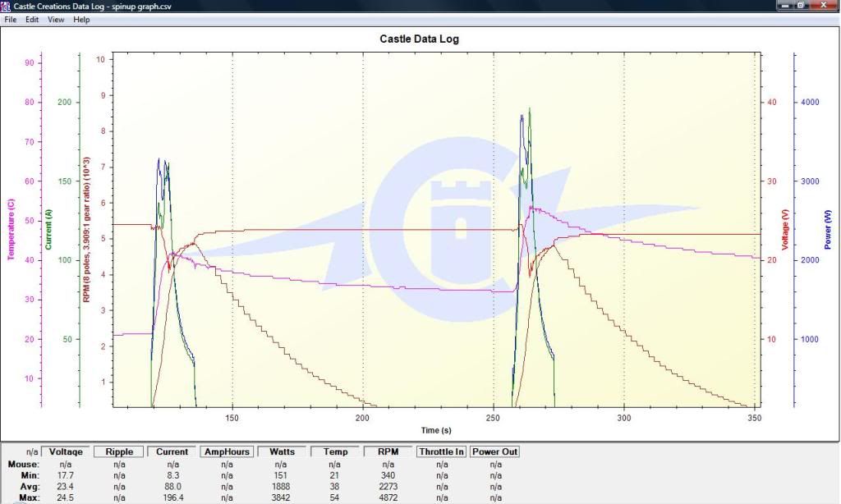Viewport: 841px width, 504px height.
Task: Click the Time (s) axis label
Action: point(436,430)
